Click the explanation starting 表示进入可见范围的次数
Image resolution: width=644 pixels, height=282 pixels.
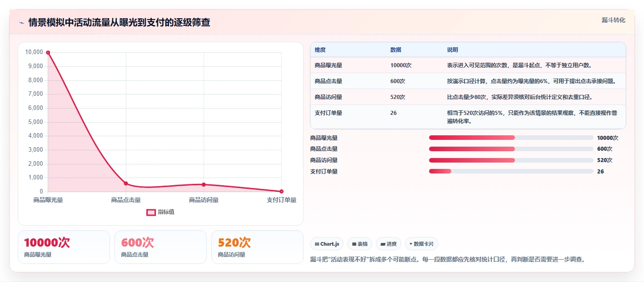point(519,65)
